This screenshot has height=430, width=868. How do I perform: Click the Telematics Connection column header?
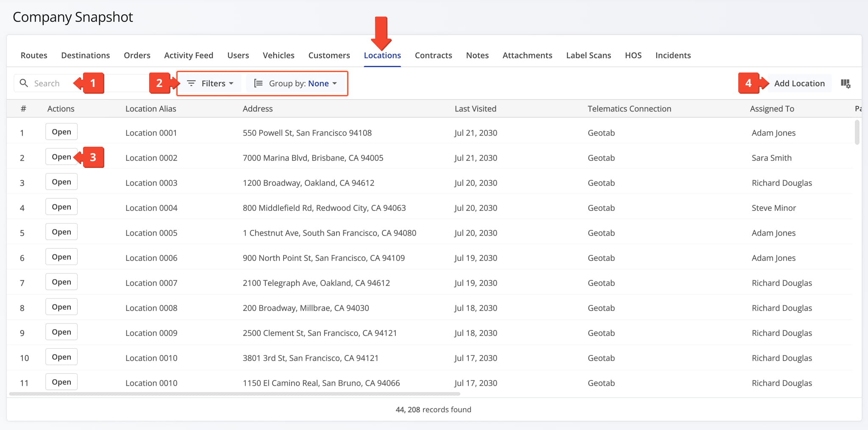tap(629, 109)
